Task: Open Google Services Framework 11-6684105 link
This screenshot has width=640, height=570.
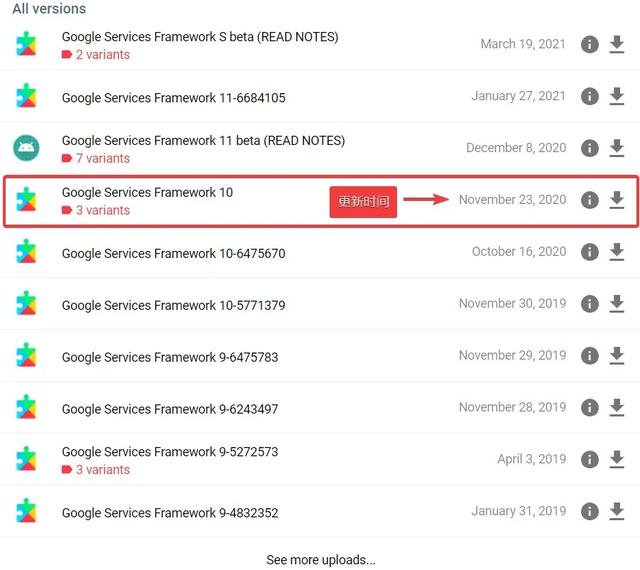Action: point(173,98)
